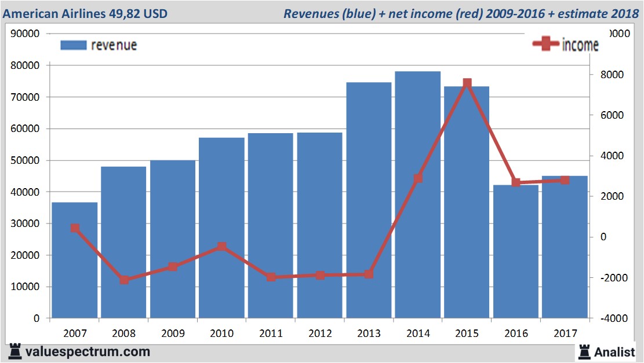Click the blue revenue legend swatch
The height and width of the screenshot is (363, 644).
73,45
